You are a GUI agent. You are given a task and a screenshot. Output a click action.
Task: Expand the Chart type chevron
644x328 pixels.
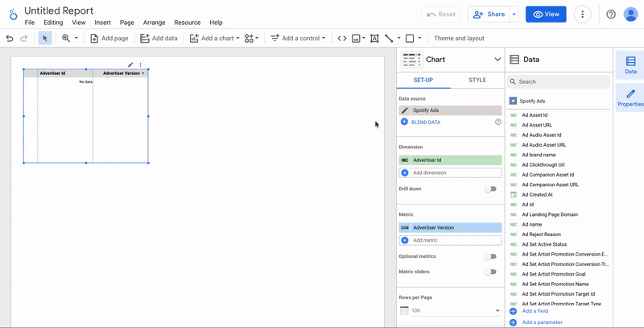coord(497,59)
